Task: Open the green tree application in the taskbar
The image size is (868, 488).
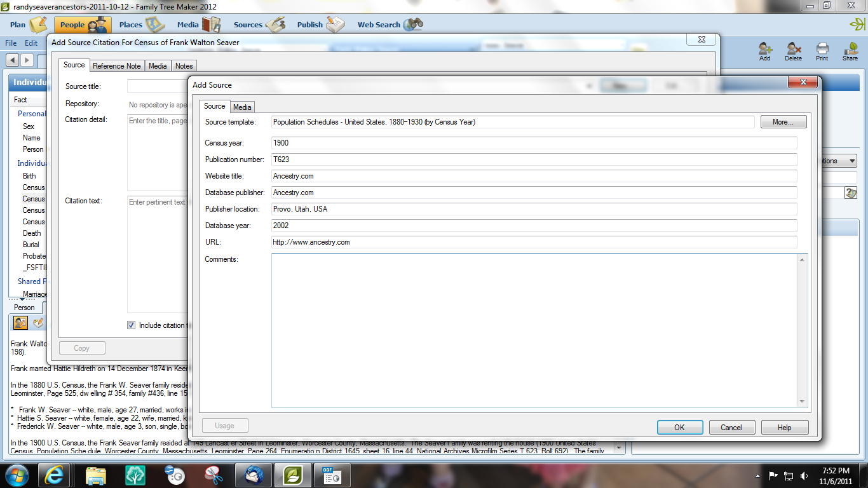Action: (135, 475)
